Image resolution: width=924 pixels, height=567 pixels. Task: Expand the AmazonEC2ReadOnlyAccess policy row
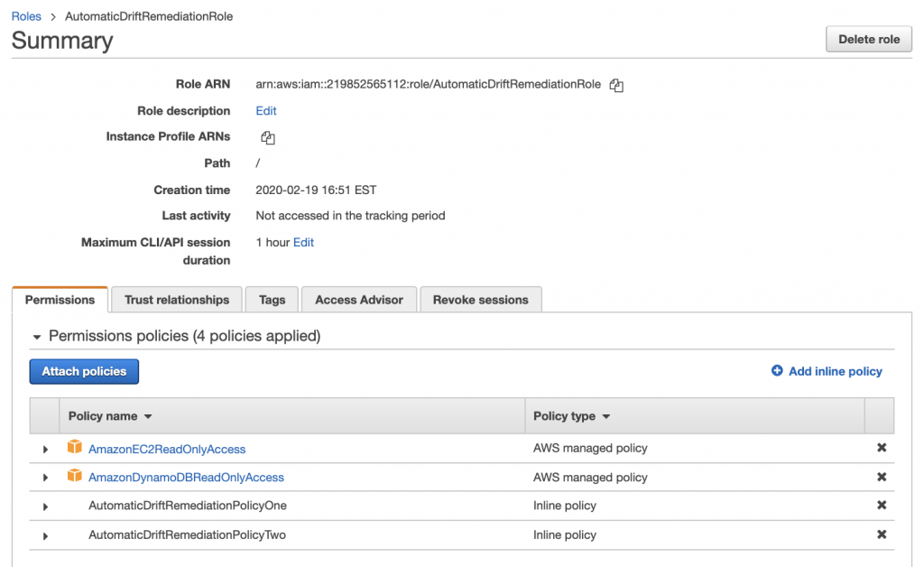click(45, 447)
